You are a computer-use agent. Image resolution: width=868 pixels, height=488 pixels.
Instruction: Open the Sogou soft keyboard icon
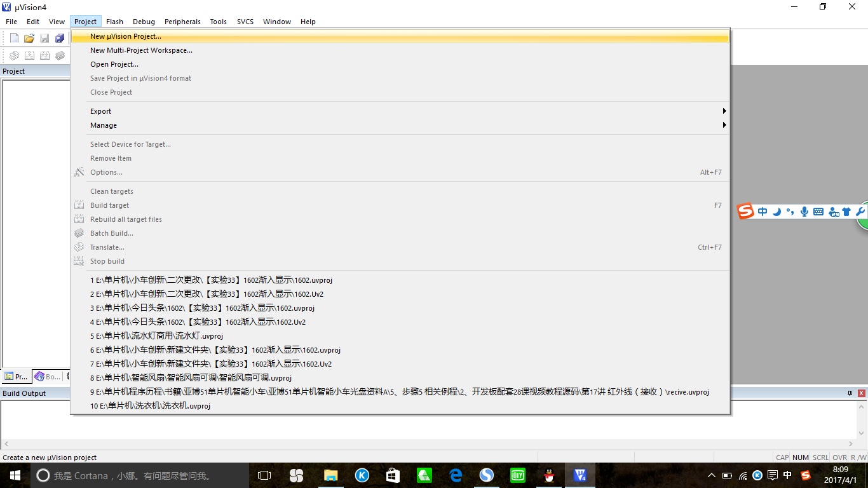click(x=818, y=212)
